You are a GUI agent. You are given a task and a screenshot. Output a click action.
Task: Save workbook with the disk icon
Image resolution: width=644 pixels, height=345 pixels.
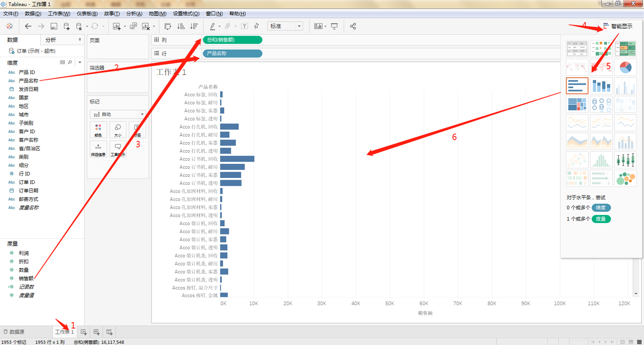[54, 26]
